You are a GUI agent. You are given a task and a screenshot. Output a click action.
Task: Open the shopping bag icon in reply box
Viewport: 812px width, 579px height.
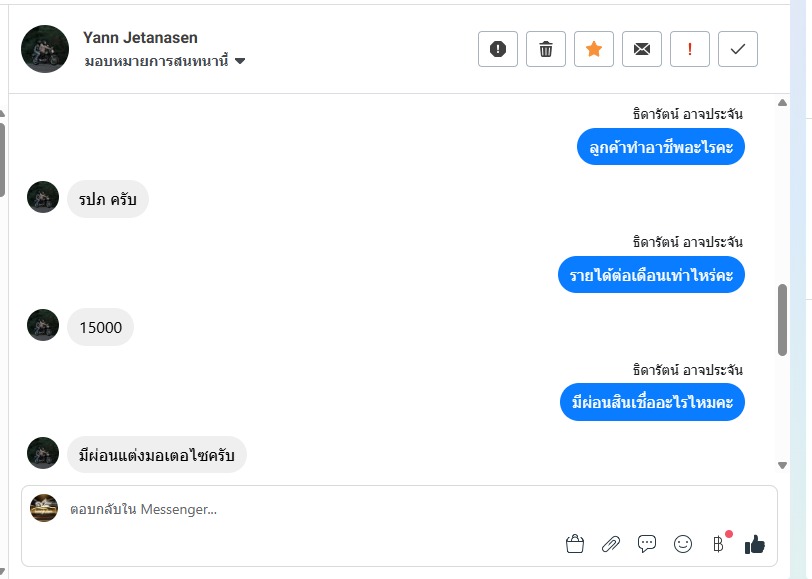pyautogui.click(x=575, y=544)
